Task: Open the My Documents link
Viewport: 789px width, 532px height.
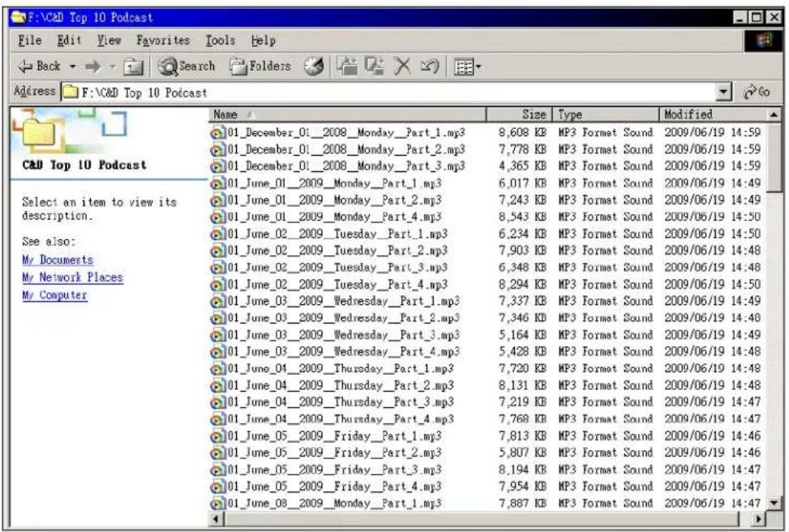Action: 58,260
